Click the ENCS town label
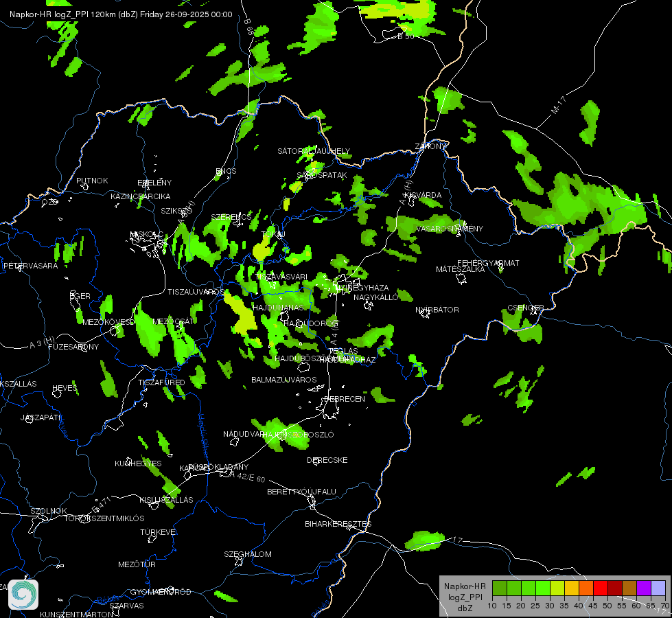 coord(226,171)
